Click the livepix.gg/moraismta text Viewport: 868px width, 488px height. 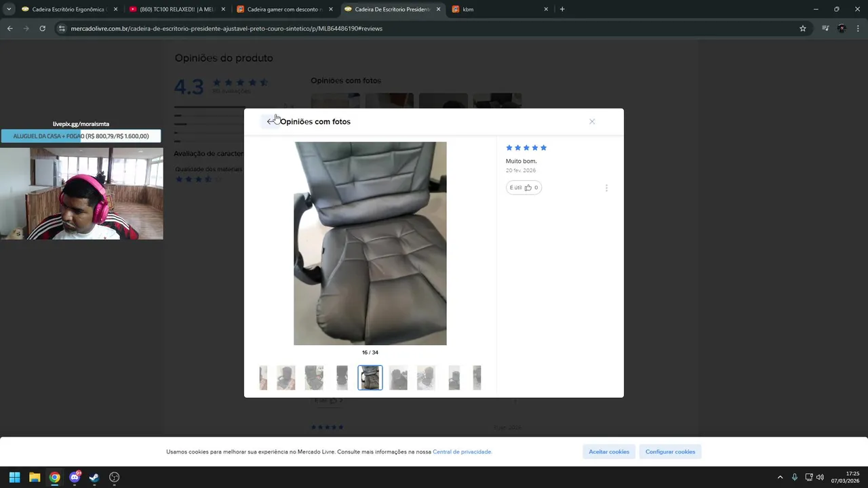point(81,124)
